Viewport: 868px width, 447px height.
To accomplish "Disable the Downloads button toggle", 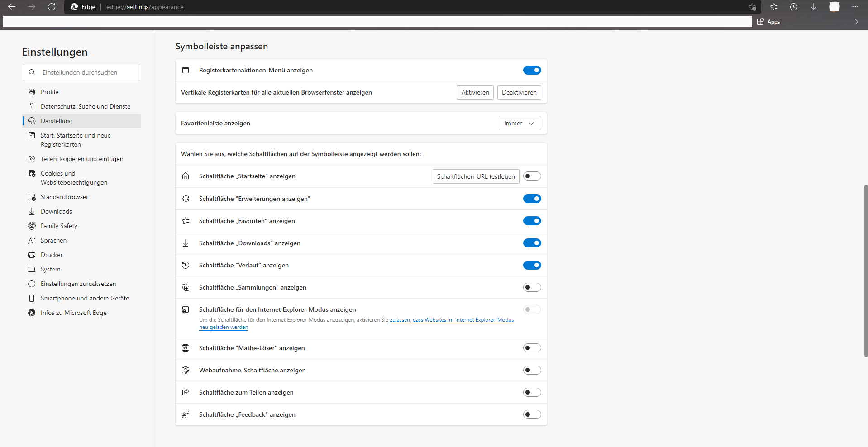I will [532, 243].
